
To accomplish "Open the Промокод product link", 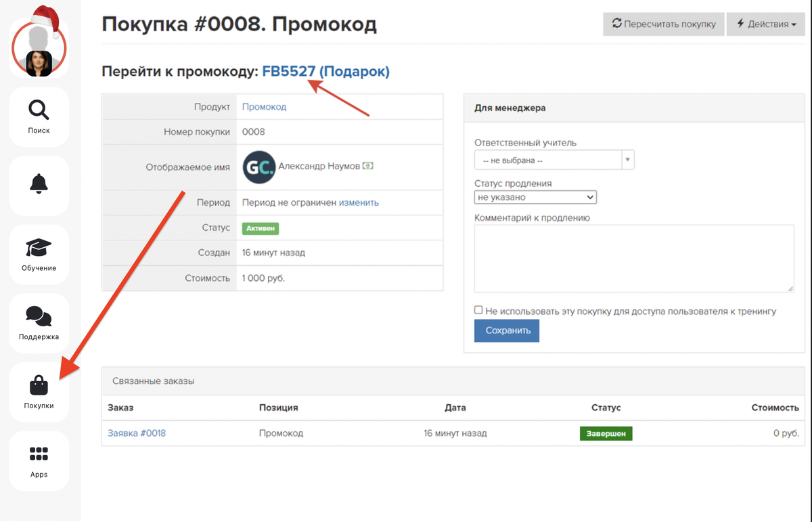I will pyautogui.click(x=264, y=107).
